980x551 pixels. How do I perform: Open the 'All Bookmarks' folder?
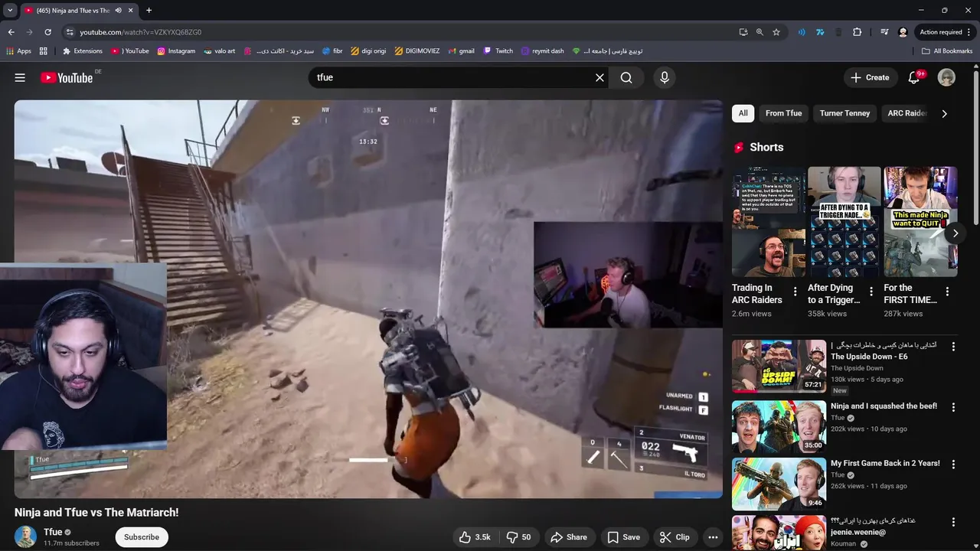pos(947,51)
